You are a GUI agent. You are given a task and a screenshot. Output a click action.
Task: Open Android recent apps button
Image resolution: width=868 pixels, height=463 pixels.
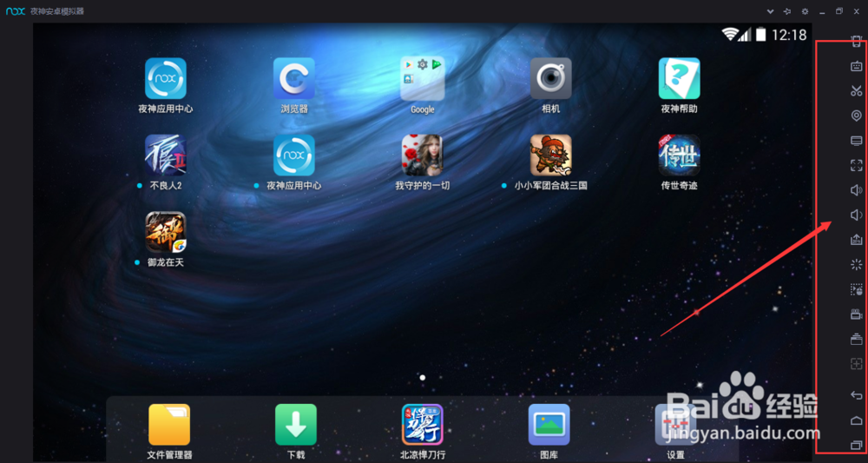point(857,446)
